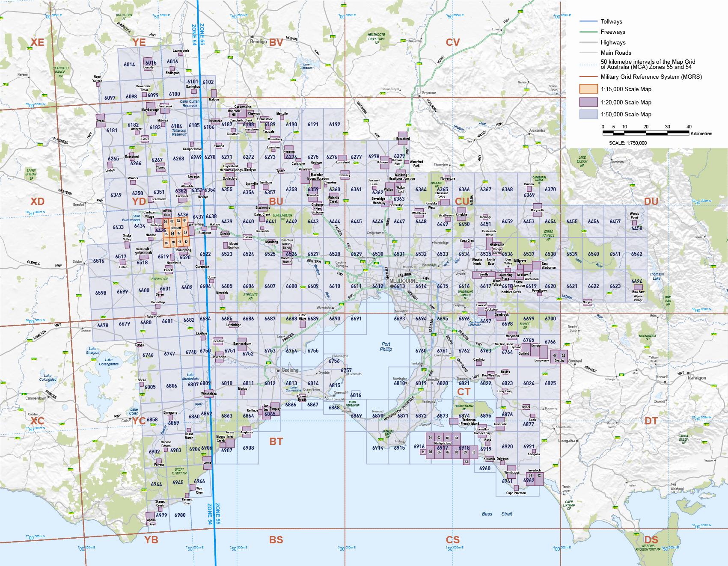Screen dimensions: 728x566
Task: Select the Lorne 1:20,000 map square
Action: (207, 464)
